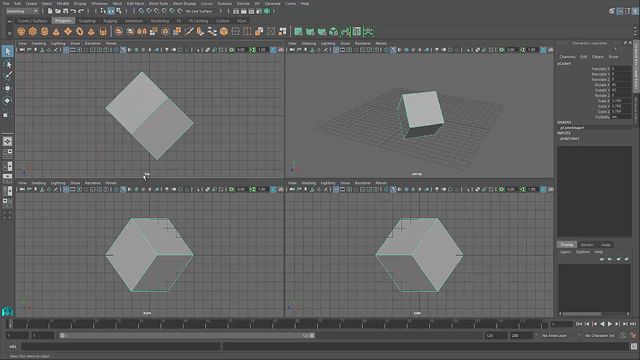Click the green UV editor shelf icon
Image resolution: width=640 pixels, height=360 pixels.
click(x=357, y=31)
